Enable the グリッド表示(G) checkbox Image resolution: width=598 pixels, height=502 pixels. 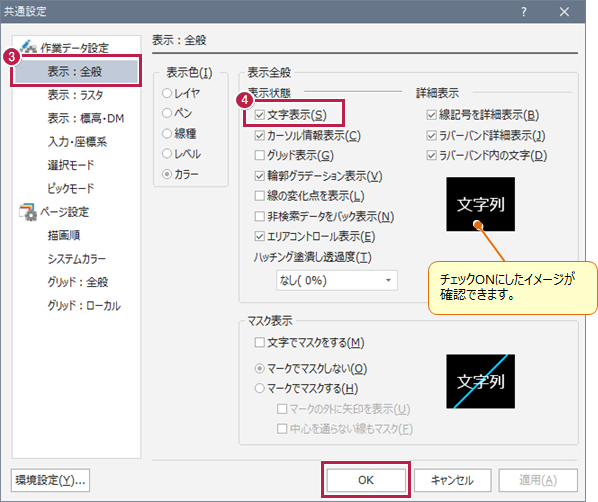[x=260, y=155]
